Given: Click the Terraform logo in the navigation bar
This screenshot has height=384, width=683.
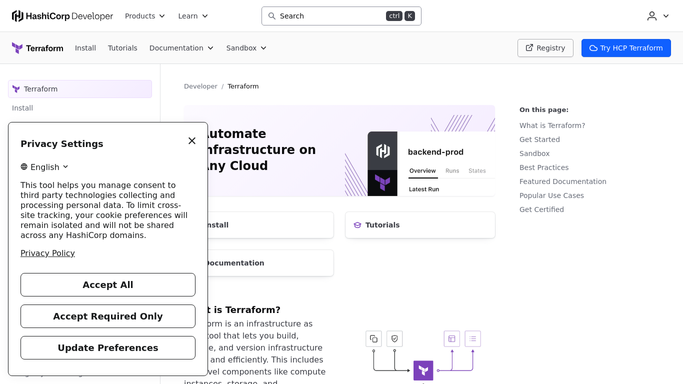Looking at the screenshot, I should (37, 48).
